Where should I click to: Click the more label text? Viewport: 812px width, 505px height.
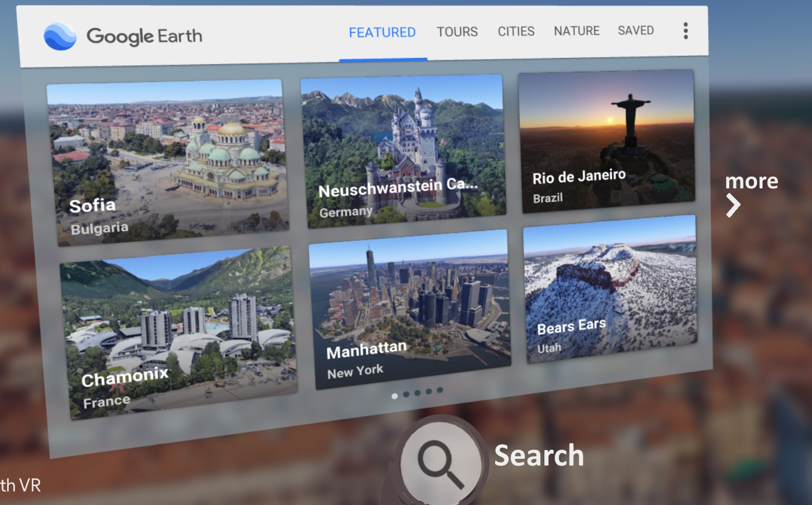(751, 181)
